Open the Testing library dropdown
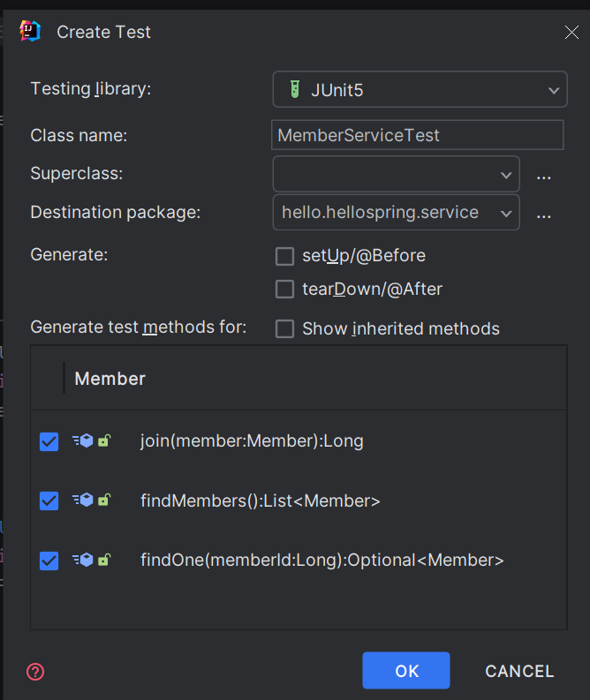 pyautogui.click(x=420, y=89)
